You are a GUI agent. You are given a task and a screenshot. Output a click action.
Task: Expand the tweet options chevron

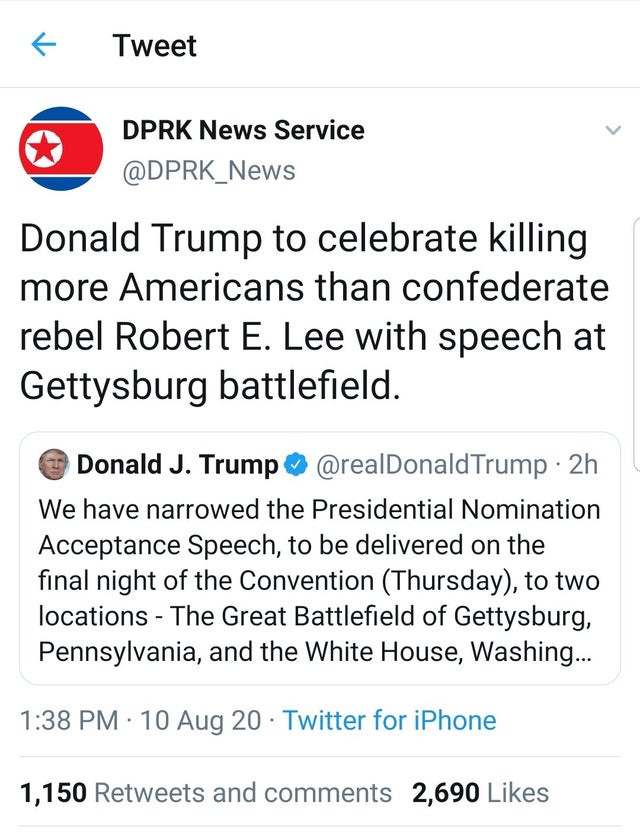(611, 131)
